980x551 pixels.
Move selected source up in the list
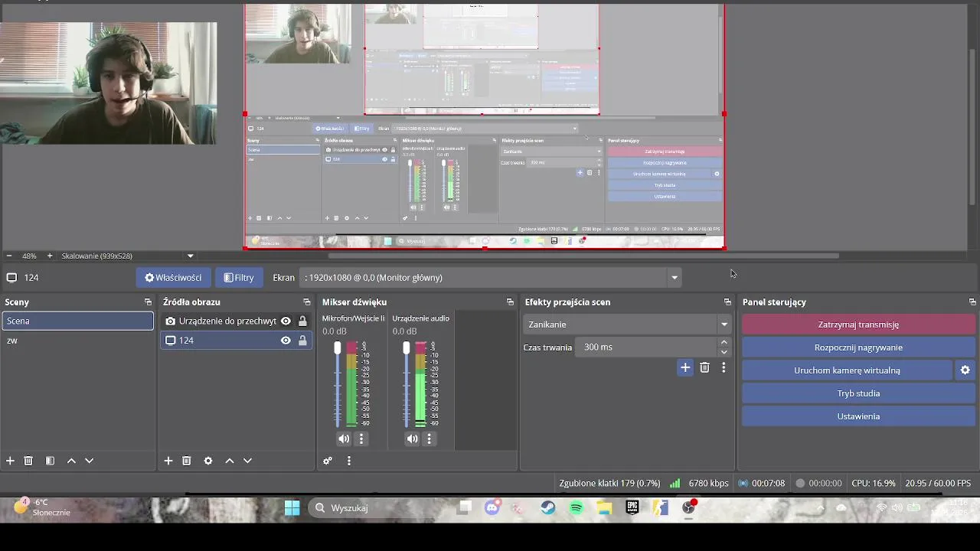pyautogui.click(x=229, y=461)
